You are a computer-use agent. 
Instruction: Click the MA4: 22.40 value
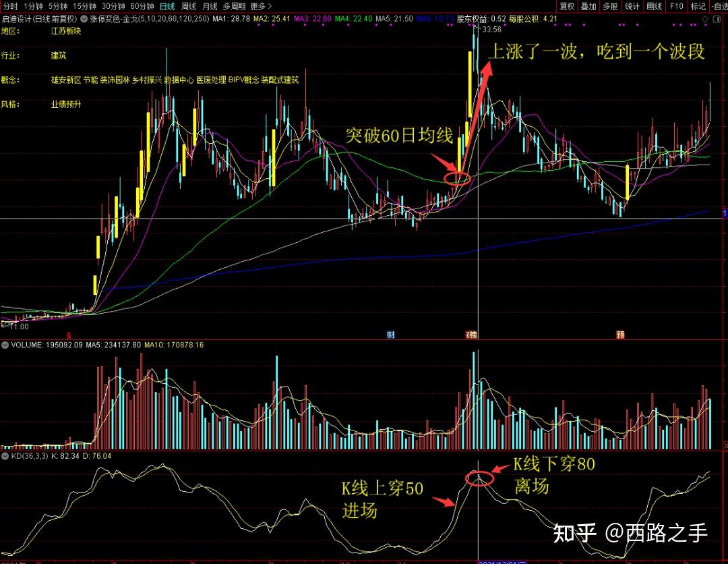[353, 19]
